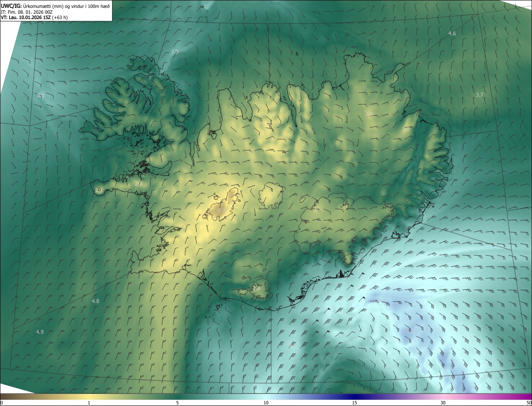
Task: Click the valid time line 'VT: Lau. 10.01.2026 15Z (+63 h)'
Action: pyautogui.click(x=34, y=17)
